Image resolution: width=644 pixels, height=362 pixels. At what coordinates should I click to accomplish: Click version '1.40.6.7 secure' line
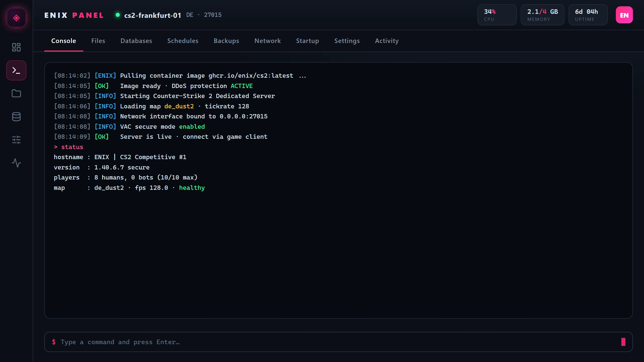pos(102,167)
